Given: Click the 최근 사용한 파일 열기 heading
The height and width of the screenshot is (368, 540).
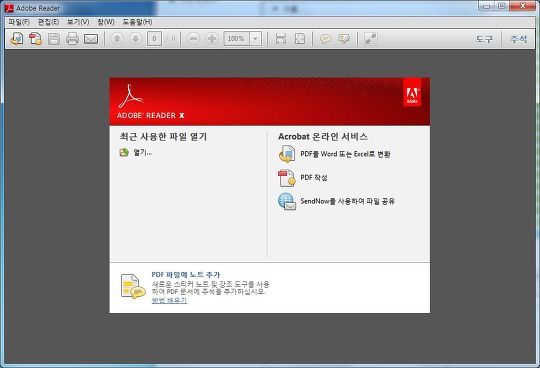Looking at the screenshot, I should click(163, 137).
